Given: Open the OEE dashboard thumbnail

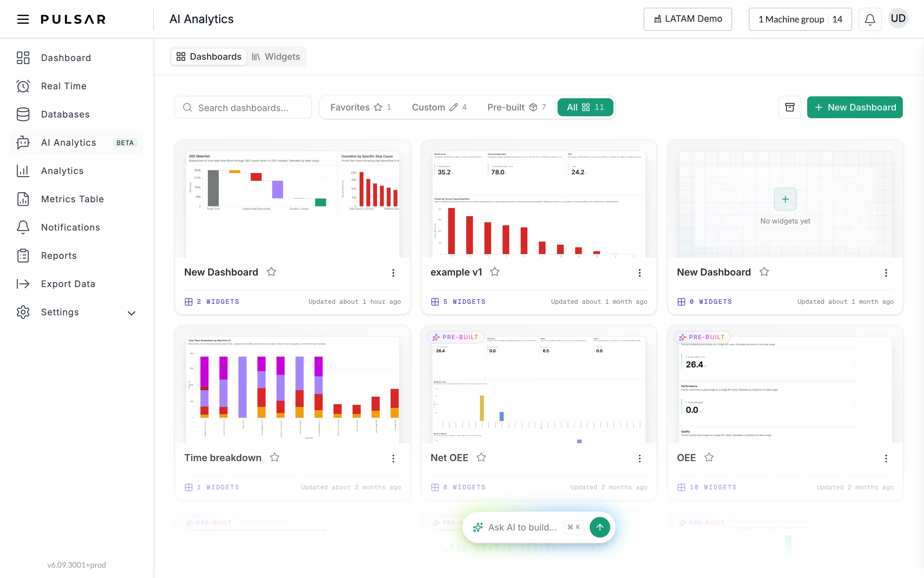Looking at the screenshot, I should pyautogui.click(x=785, y=389).
